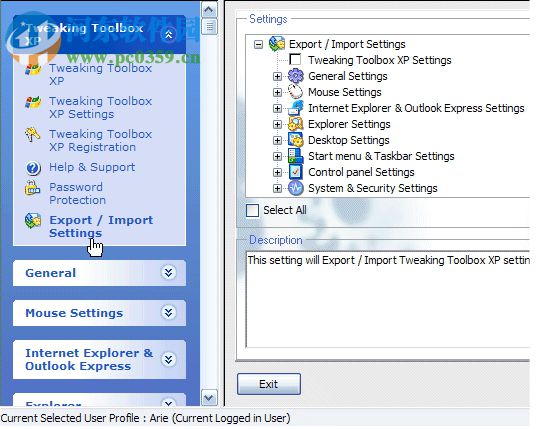Expand the Desktop Settings tree node
This screenshot has height=429, width=536.
point(277,140)
